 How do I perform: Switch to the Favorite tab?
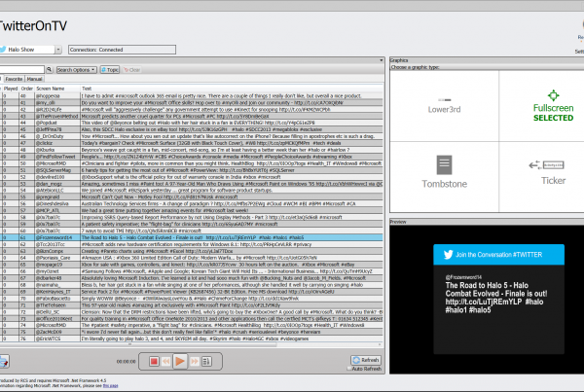(x=14, y=79)
